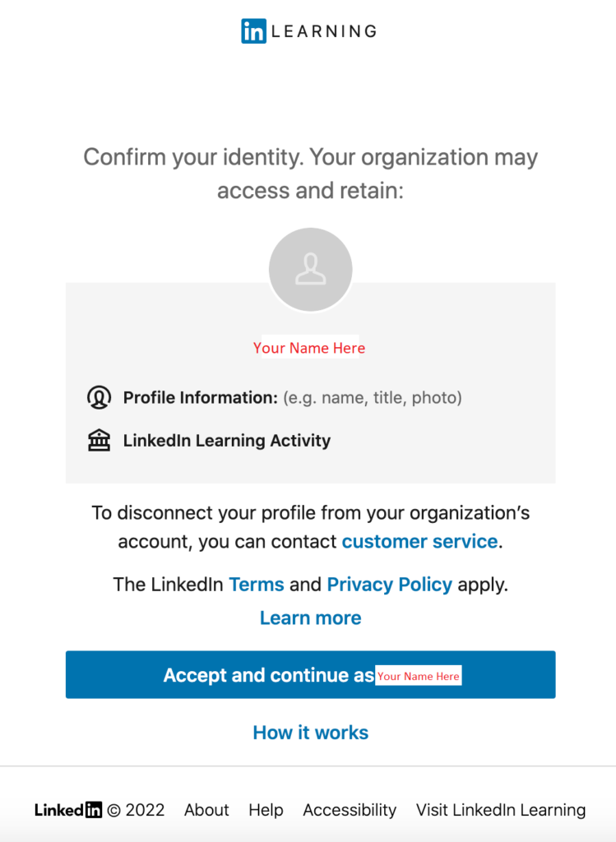
Task: Open the Help page from the footer
Action: click(x=266, y=810)
